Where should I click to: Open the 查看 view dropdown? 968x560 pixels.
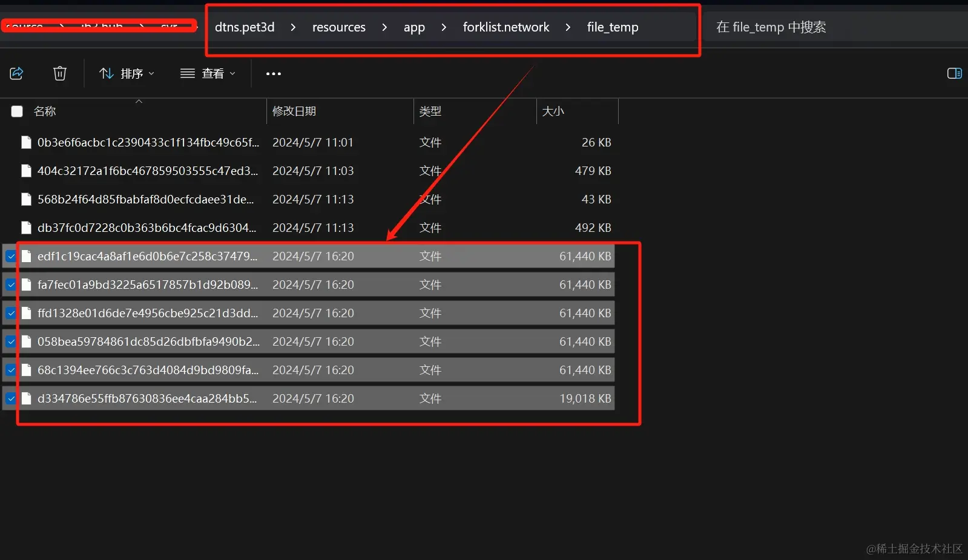208,73
